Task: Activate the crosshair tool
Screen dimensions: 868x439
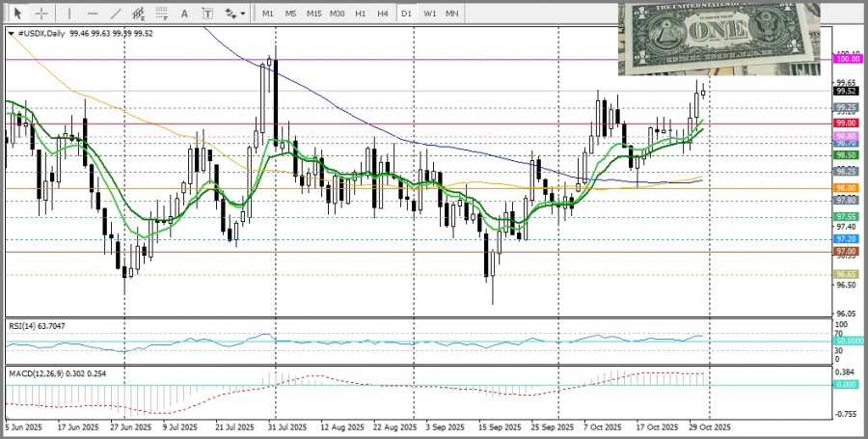Action: [41, 14]
